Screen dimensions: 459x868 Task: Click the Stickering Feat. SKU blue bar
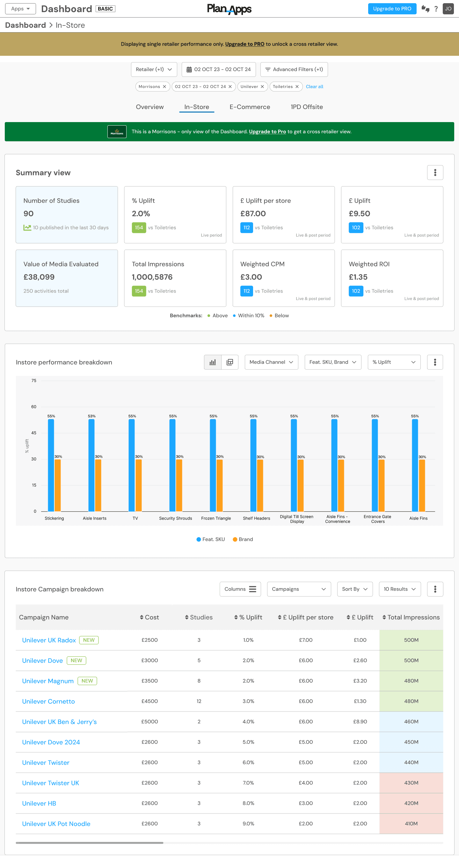(x=51, y=465)
